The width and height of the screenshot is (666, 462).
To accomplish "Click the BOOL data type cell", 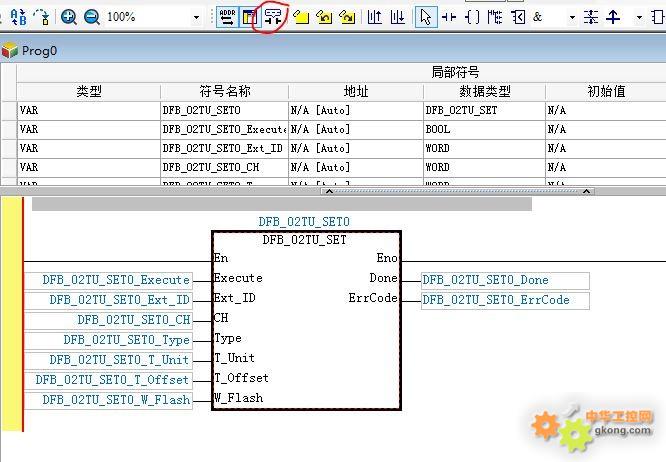I will click(484, 129).
